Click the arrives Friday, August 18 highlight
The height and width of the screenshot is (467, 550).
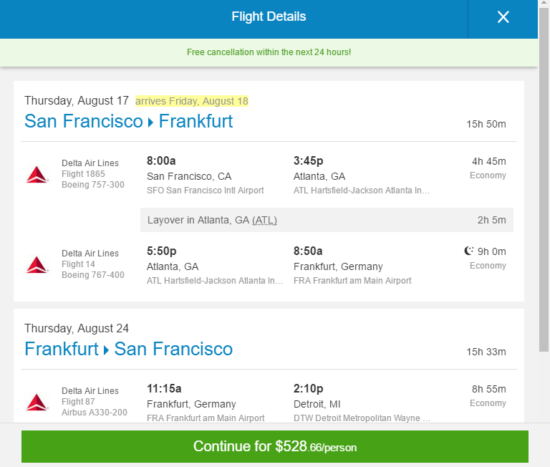point(192,101)
